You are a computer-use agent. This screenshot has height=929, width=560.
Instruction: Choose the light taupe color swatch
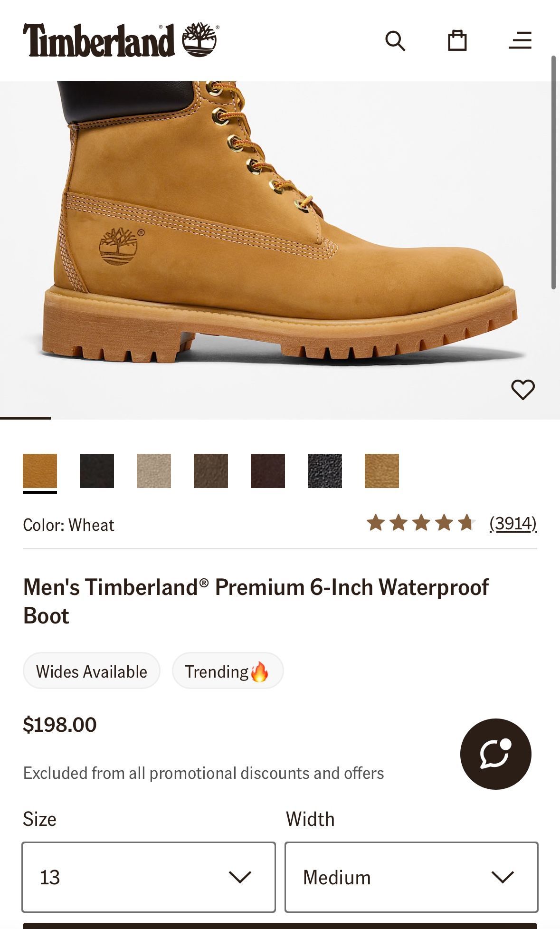tap(154, 471)
